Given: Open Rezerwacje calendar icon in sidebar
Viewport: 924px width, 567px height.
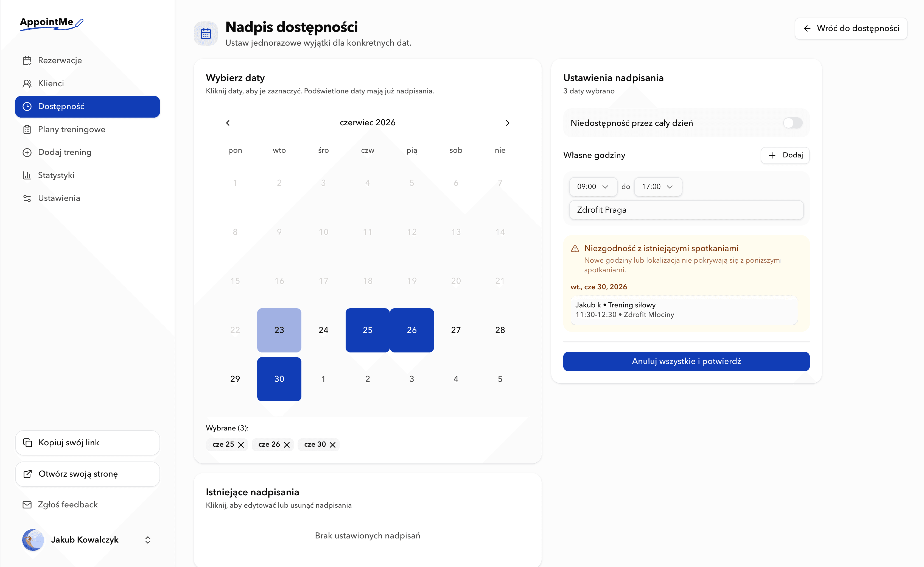Looking at the screenshot, I should [x=27, y=60].
